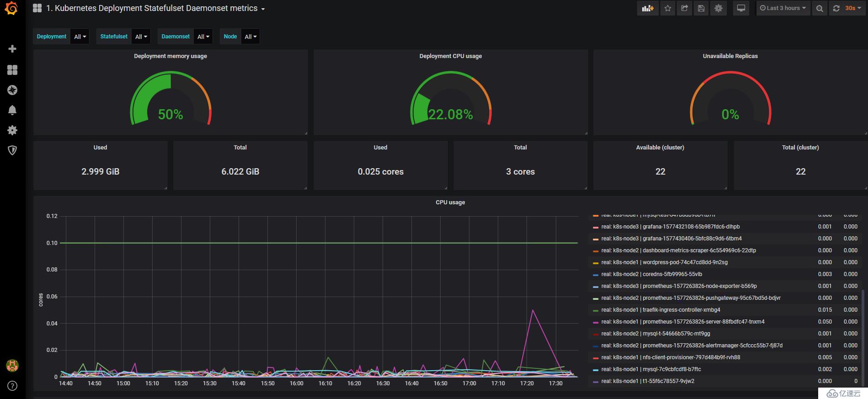Click the Deployment variable label

[x=52, y=37]
